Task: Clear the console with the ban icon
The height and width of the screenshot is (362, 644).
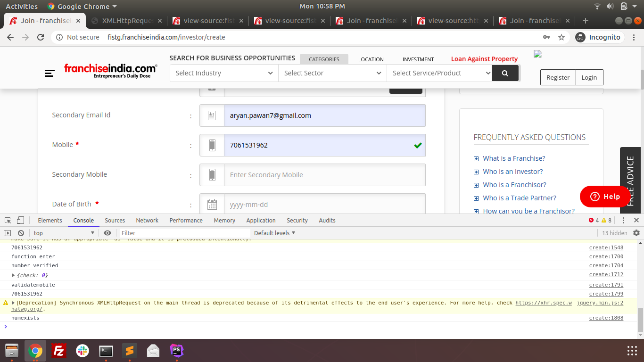Action: pos(21,233)
